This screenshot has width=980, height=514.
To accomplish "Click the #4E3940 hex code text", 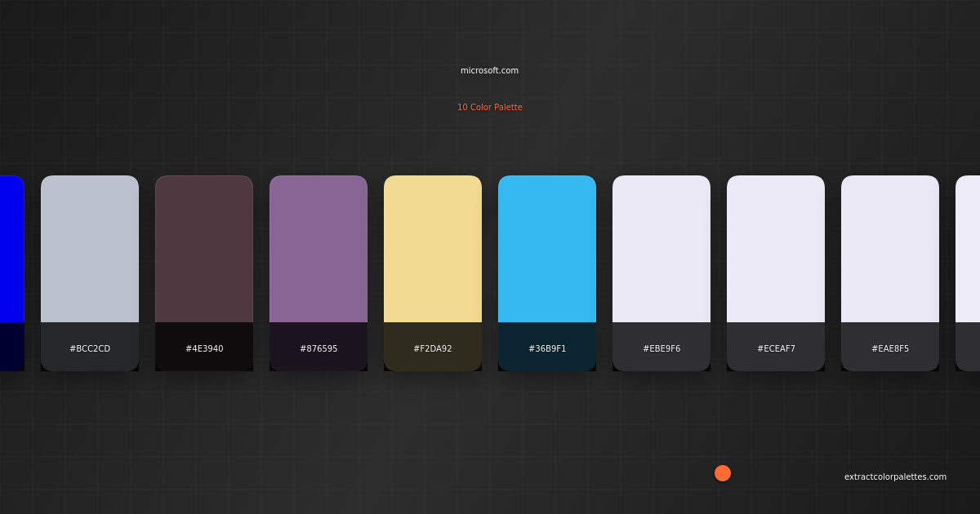I will [204, 348].
